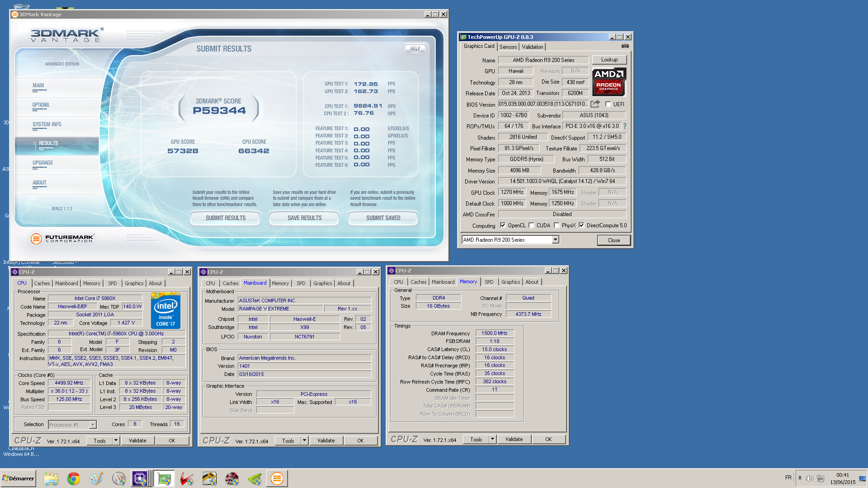Toggle the OpenCL checkbox
Screen dimensions: 868x488
(x=503, y=225)
